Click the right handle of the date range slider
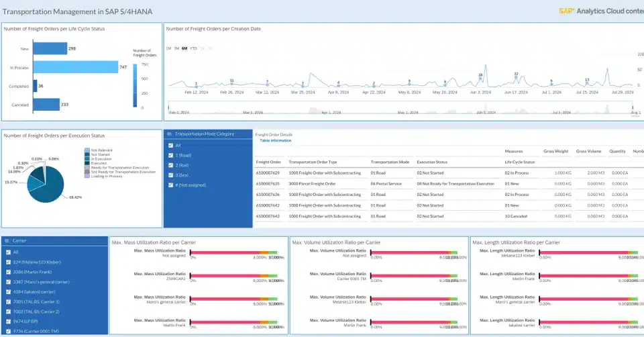This screenshot has height=337, width=644. tap(633, 107)
